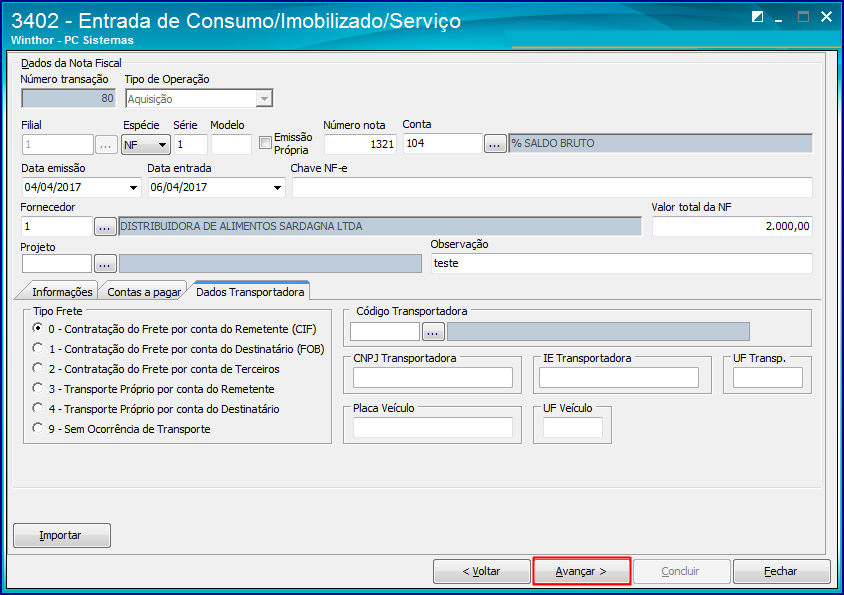Switch to the Contas a pagar tab
This screenshot has width=844, height=595.
pos(144,292)
